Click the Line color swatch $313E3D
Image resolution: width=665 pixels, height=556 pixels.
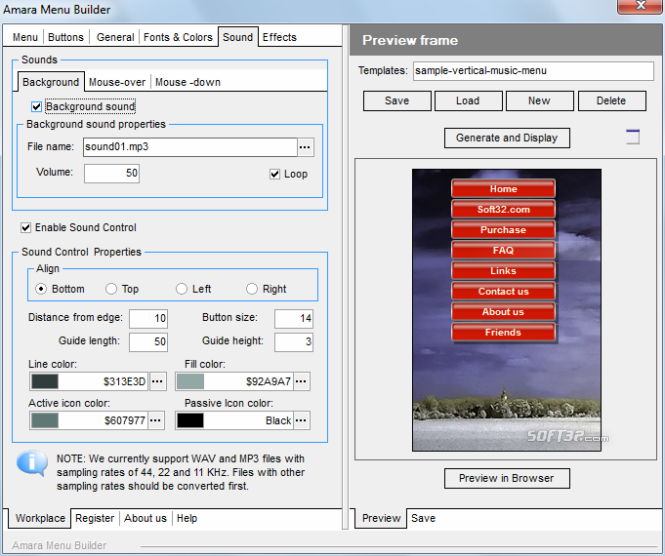click(45, 381)
